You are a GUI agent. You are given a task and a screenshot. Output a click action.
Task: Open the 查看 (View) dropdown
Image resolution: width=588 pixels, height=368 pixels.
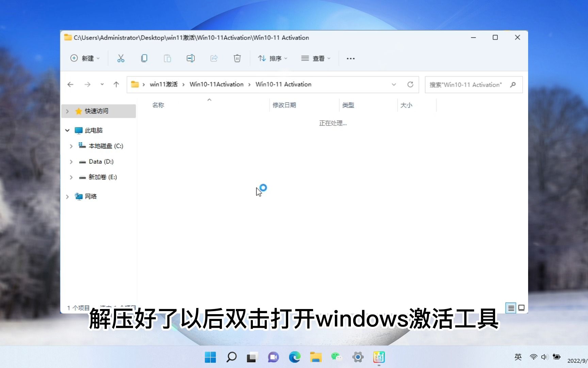316,58
